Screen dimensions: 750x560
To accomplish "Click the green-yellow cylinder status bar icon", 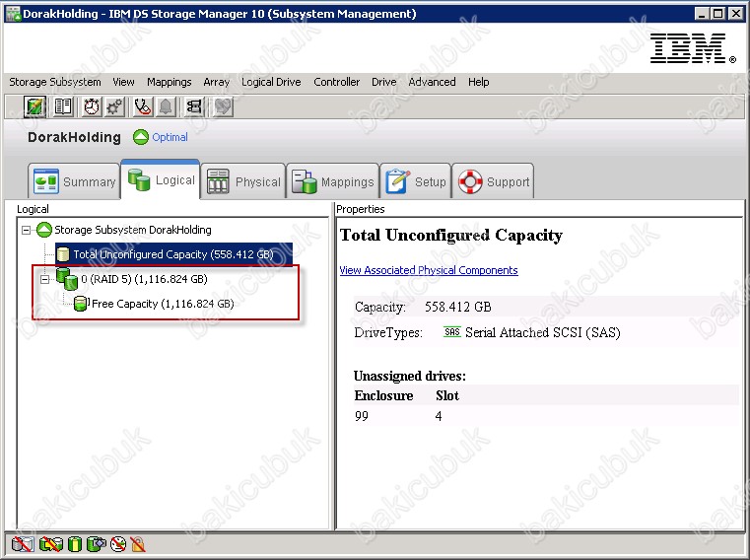I will tap(75, 544).
